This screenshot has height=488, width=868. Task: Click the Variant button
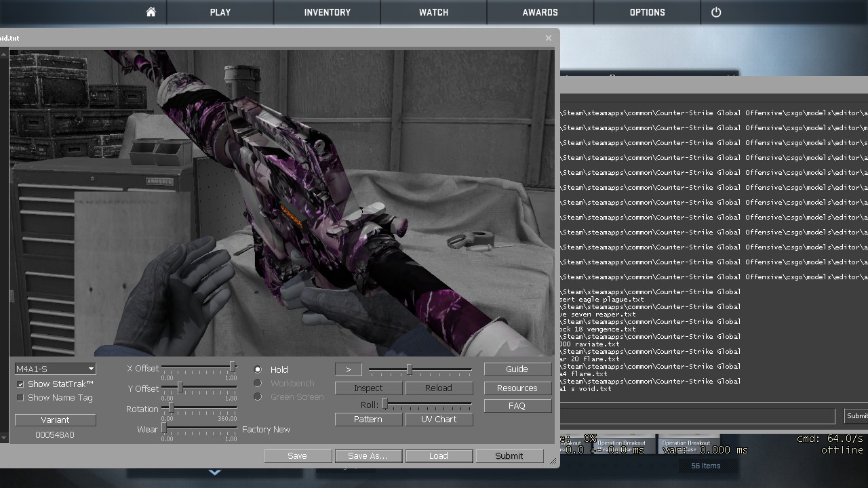[x=56, y=420]
